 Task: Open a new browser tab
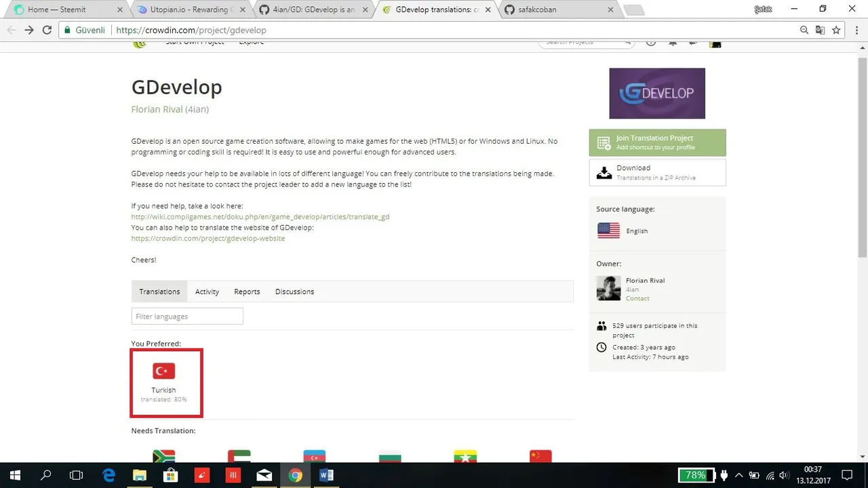(634, 10)
